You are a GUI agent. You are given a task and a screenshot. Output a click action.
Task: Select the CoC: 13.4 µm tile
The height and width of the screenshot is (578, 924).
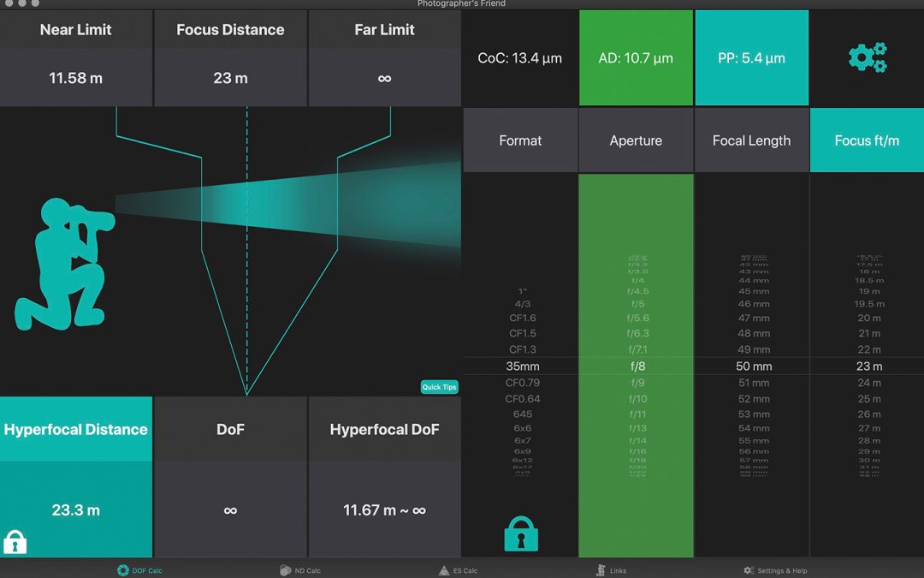pos(520,58)
